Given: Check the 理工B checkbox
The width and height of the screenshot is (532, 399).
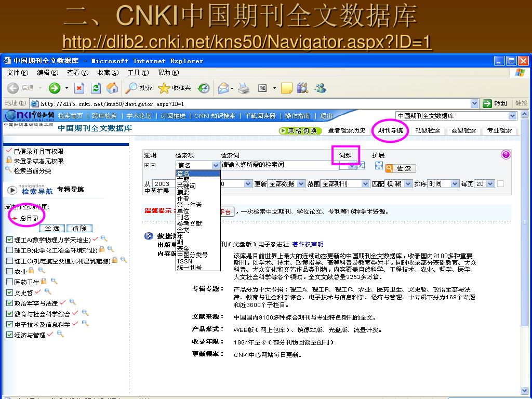Looking at the screenshot, I should click(x=10, y=250).
